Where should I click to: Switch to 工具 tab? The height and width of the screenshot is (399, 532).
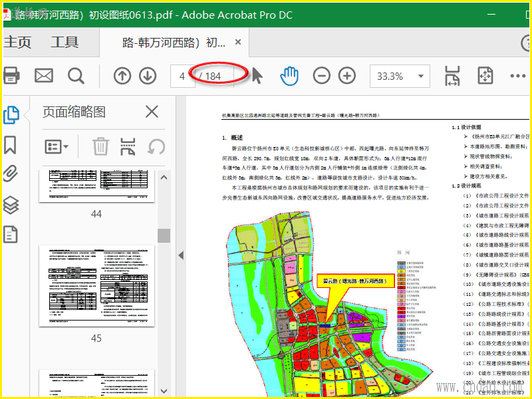(65, 43)
